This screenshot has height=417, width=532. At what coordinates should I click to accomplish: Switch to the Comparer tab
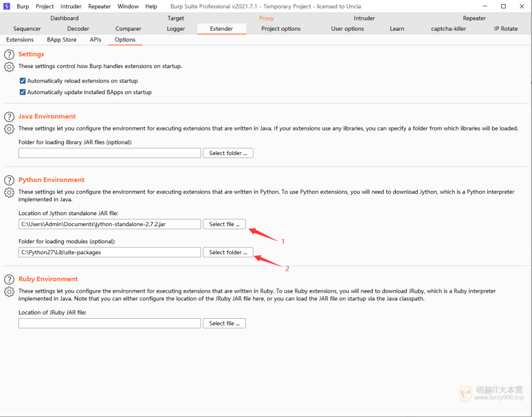128,29
